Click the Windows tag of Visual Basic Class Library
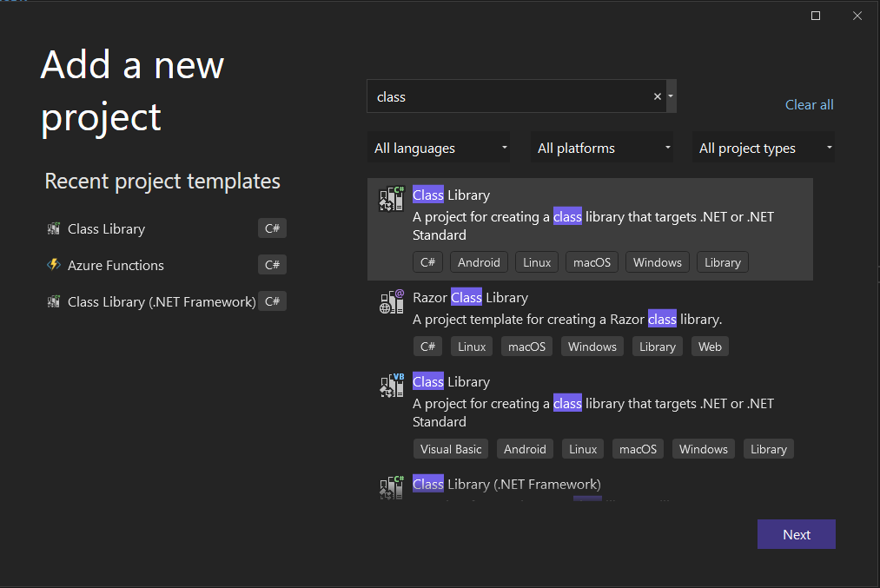This screenshot has width=880, height=588. pos(703,449)
